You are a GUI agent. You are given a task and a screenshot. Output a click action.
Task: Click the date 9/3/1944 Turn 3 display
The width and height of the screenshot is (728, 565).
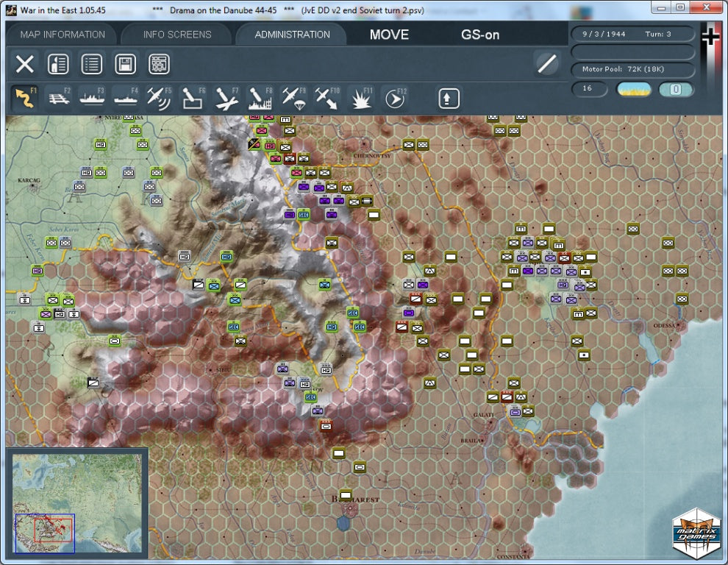pyautogui.click(x=633, y=34)
